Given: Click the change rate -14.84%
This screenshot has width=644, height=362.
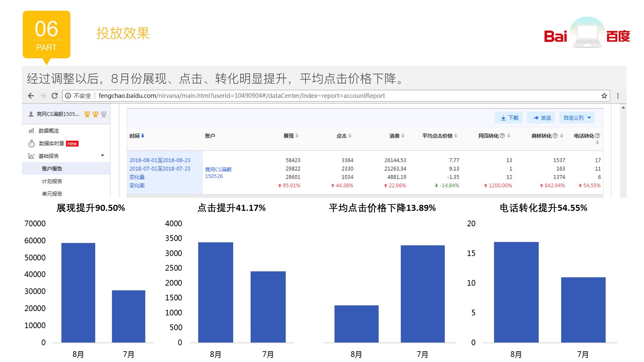Looking at the screenshot, I should point(447,185).
